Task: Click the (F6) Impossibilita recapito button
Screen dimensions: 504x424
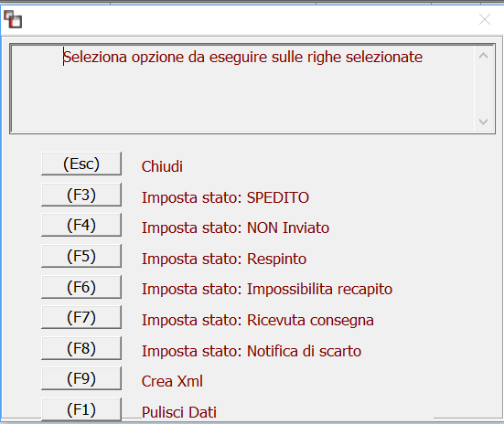Action: pos(81,287)
